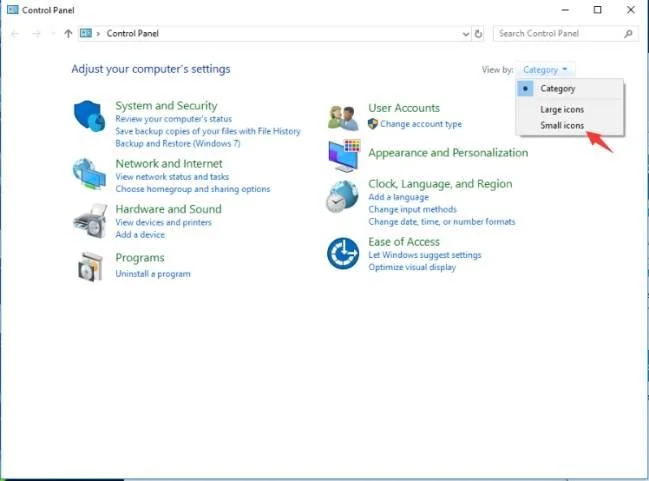Screen dimensions: 649x481
Task: Open Backup and Restore (Windows 7)
Action: [x=178, y=144]
